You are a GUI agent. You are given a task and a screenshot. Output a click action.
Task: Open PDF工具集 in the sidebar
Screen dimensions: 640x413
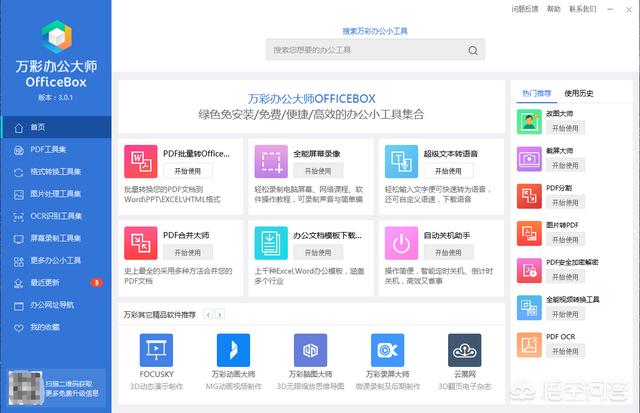(x=56, y=149)
